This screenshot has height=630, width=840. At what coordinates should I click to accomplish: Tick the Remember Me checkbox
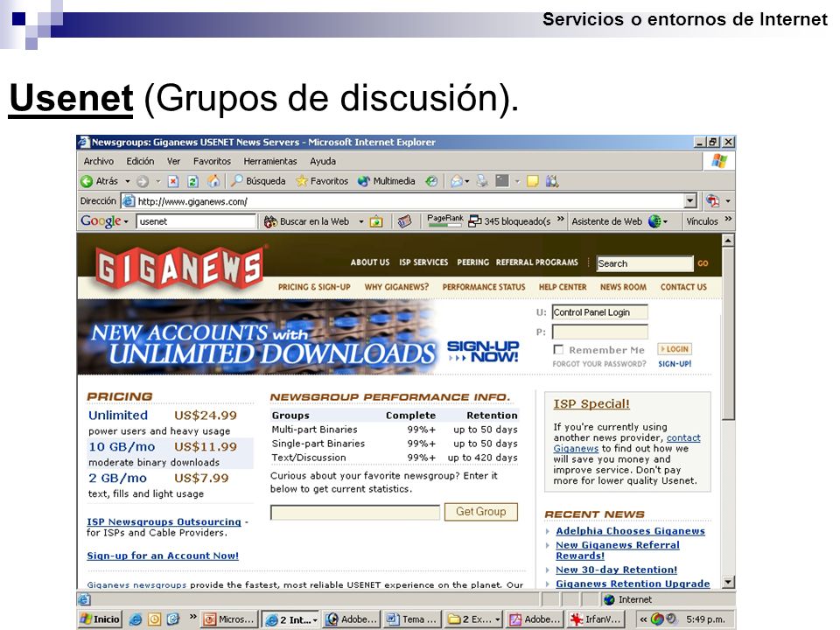point(558,350)
